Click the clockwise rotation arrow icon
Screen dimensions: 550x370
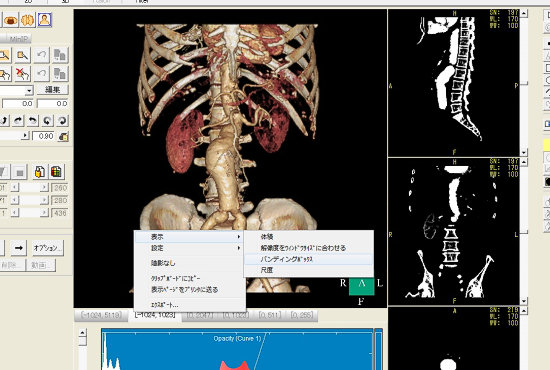[62, 121]
